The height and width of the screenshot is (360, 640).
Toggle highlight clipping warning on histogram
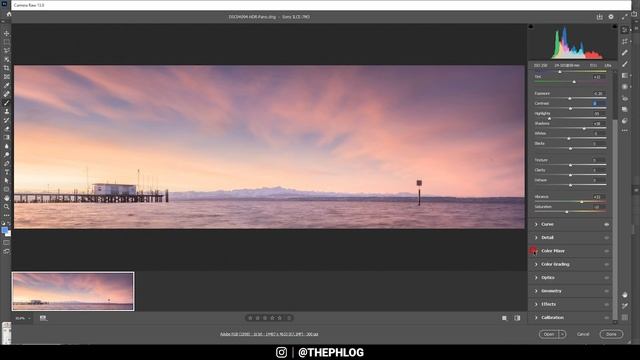coord(615,27)
